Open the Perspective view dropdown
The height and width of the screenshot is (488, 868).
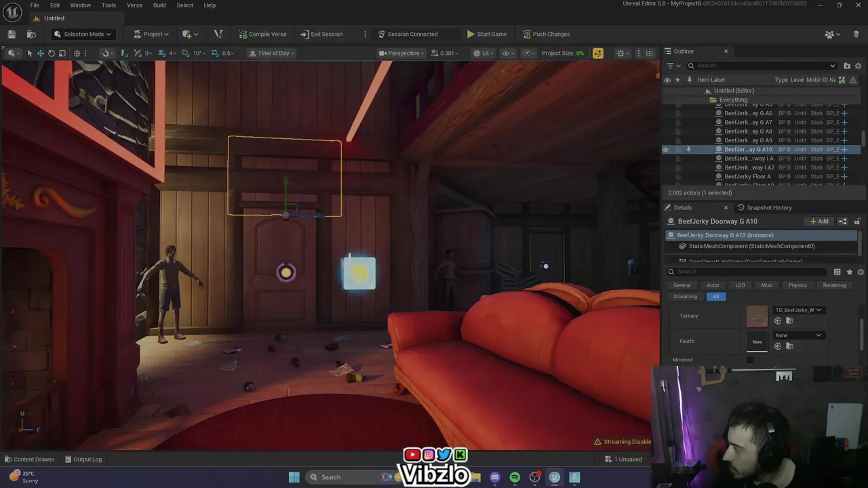coord(401,53)
